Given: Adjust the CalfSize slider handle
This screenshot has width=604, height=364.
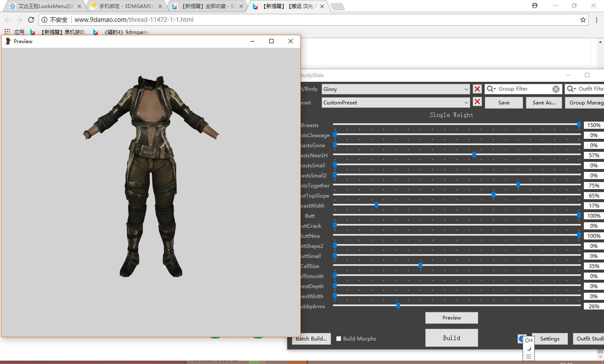Looking at the screenshot, I should (420, 265).
